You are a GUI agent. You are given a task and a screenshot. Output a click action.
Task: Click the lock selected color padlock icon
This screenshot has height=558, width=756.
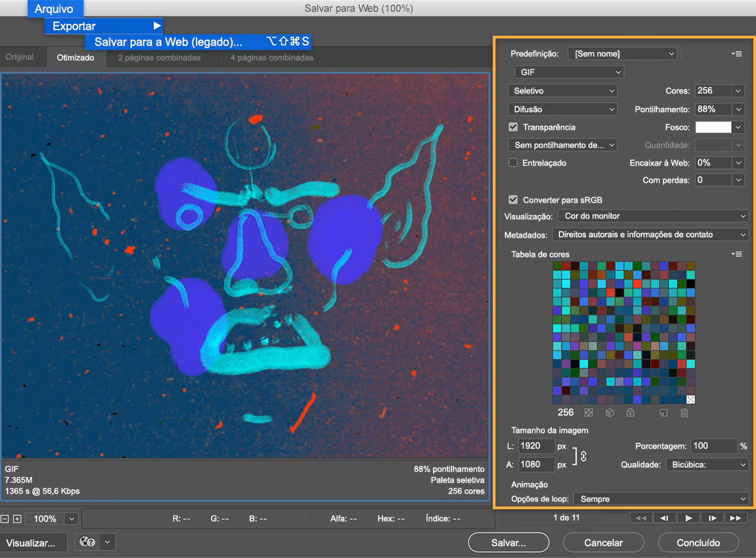click(630, 412)
